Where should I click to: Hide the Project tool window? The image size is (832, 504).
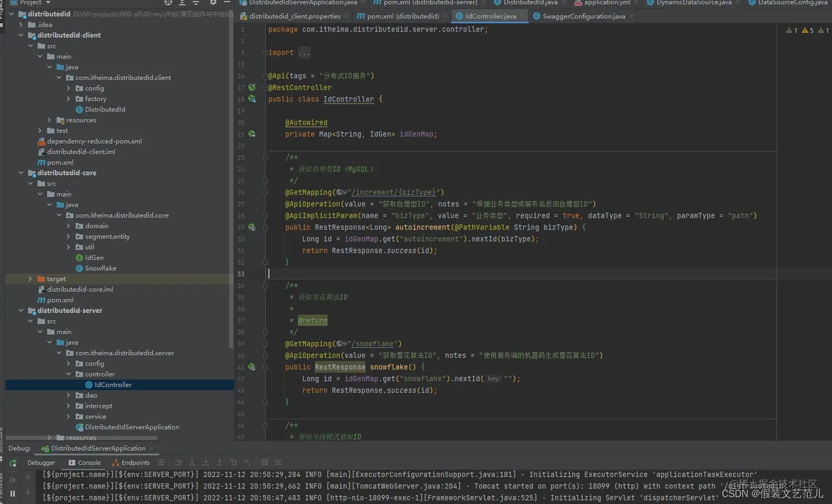(x=227, y=3)
